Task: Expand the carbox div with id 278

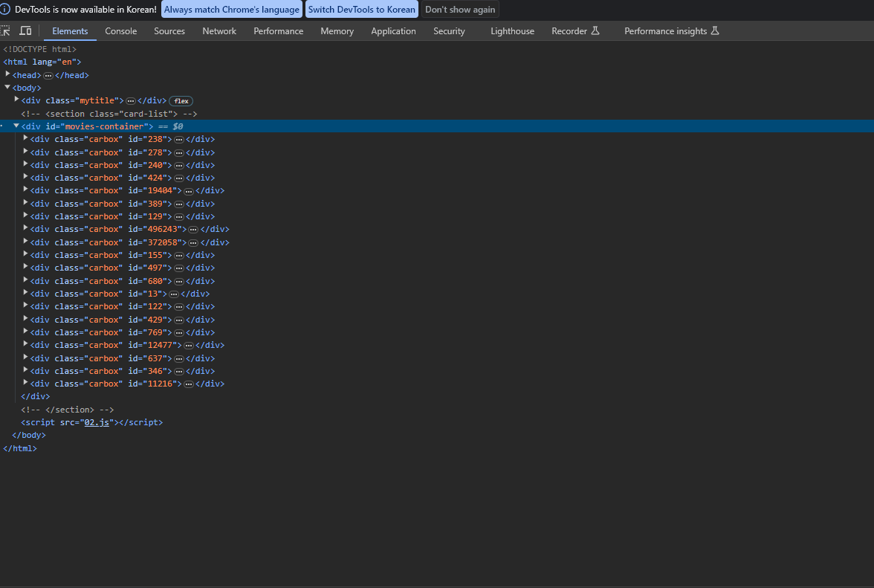Action: [x=25, y=152]
